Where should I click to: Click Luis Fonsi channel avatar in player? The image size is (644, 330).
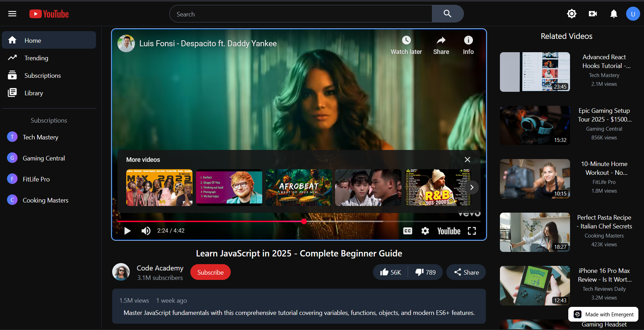126,43
